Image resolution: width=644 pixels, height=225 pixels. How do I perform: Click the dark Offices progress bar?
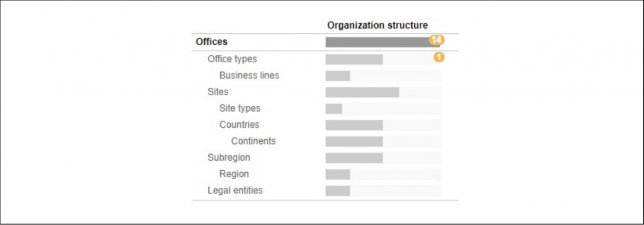click(x=383, y=42)
